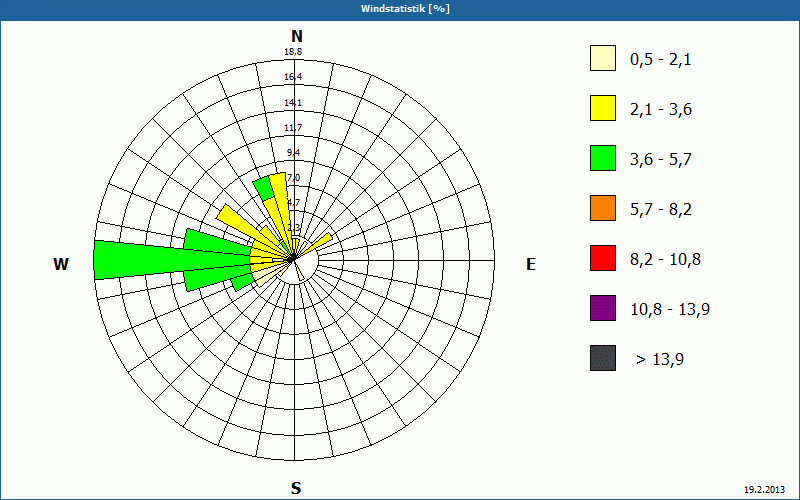Click the date 19.2.2013

[764, 489]
